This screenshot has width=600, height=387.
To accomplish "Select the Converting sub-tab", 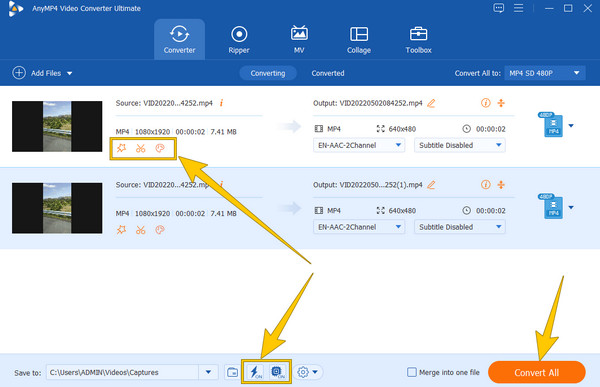I will 267,73.
